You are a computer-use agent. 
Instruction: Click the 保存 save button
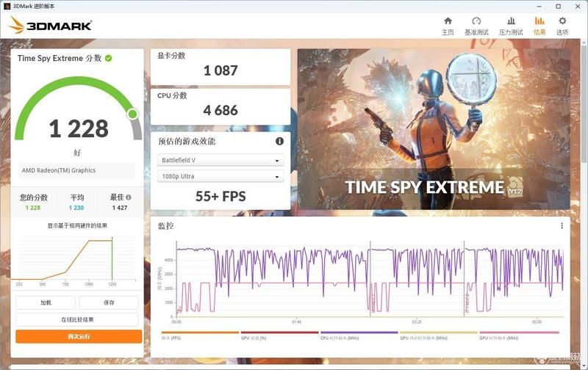pyautogui.click(x=109, y=302)
